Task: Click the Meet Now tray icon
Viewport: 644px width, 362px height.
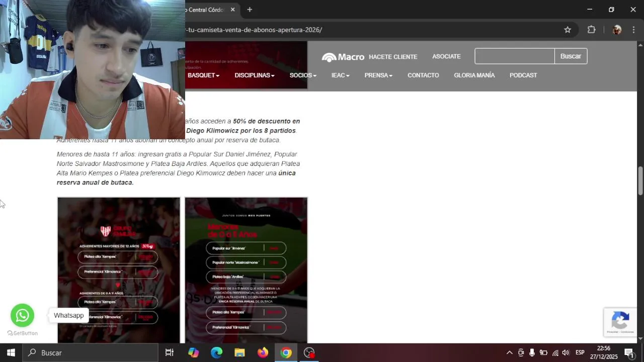Action: [521, 353]
